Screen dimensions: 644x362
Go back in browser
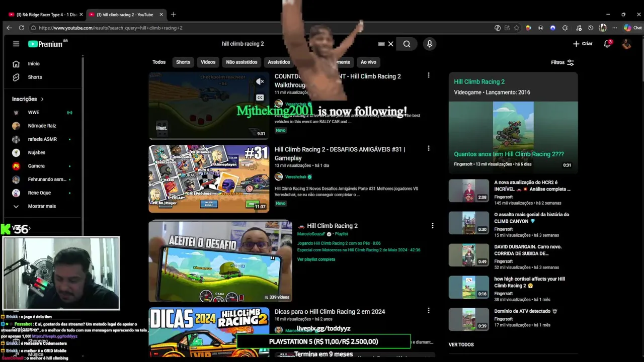click(x=9, y=28)
